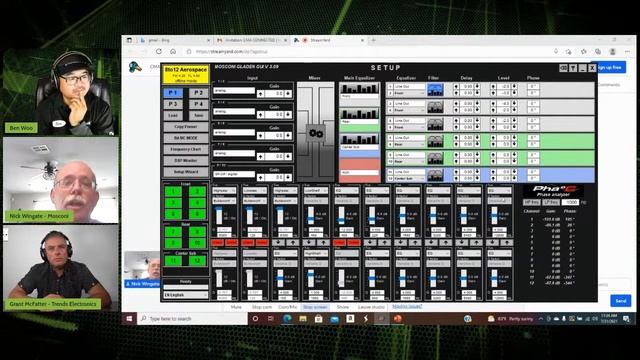Open LowShelf filter type dropdown
This screenshot has width=640, height=360.
pyautogui.click(x=316, y=191)
